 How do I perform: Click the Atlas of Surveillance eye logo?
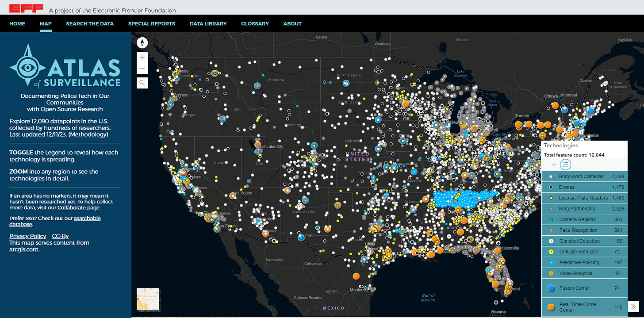(x=27, y=67)
